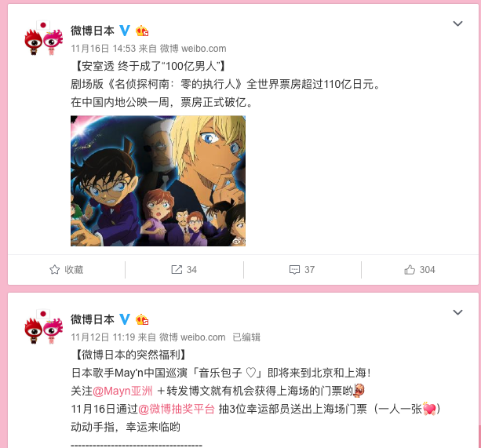
Task: Click the 收藏 favorite label
Action: pyautogui.click(x=74, y=270)
